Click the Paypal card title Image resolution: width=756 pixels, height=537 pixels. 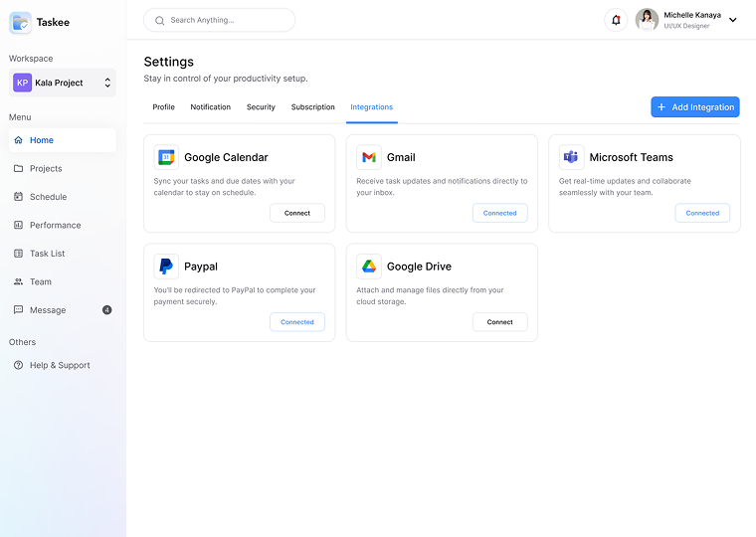[x=201, y=267]
